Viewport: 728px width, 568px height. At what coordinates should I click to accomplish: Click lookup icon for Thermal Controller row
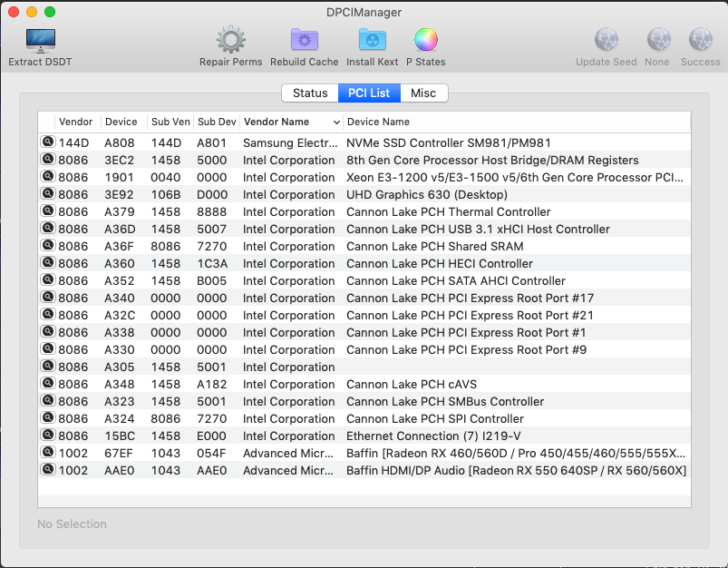[48, 211]
